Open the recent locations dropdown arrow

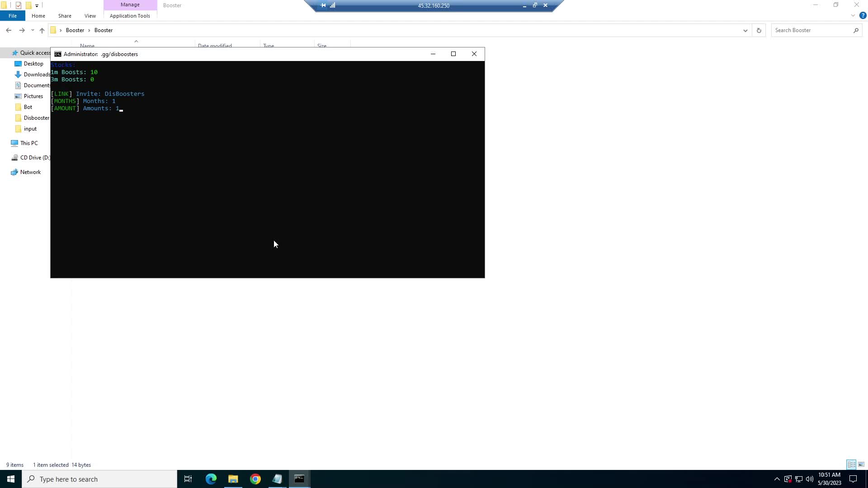[33, 30]
